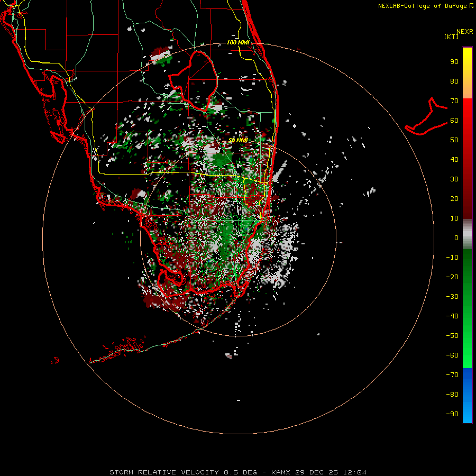Click the -30 value on the velocity scale
The image size is (476, 476).
[452, 297]
